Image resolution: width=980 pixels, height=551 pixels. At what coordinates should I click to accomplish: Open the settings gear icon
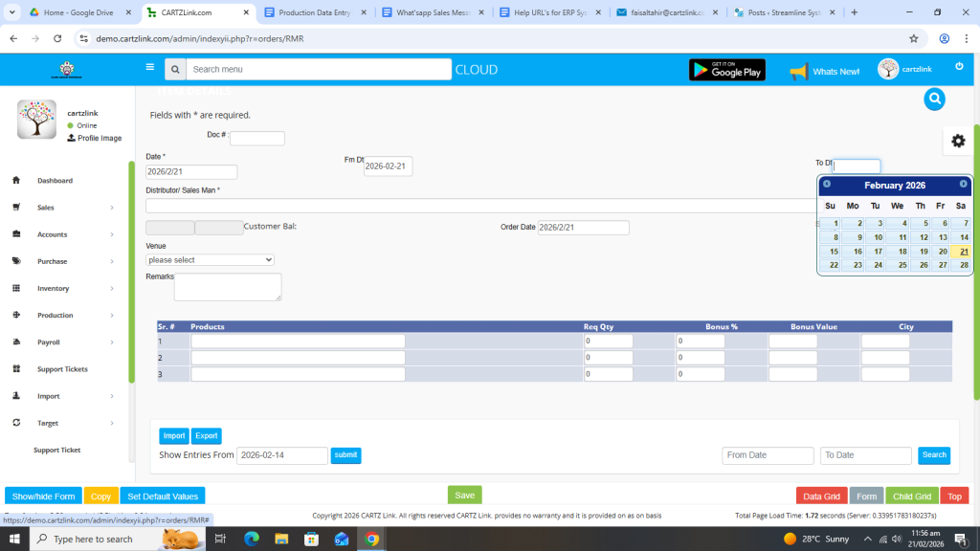[x=957, y=141]
